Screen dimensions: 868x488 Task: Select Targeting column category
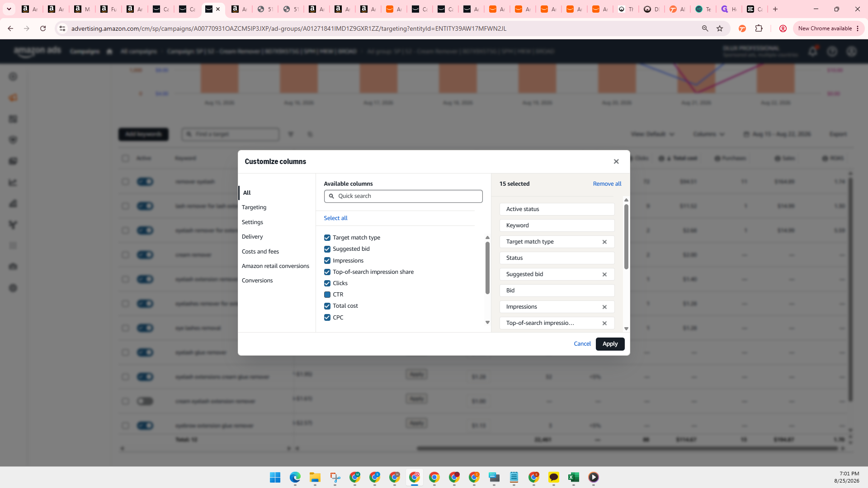[x=254, y=207]
